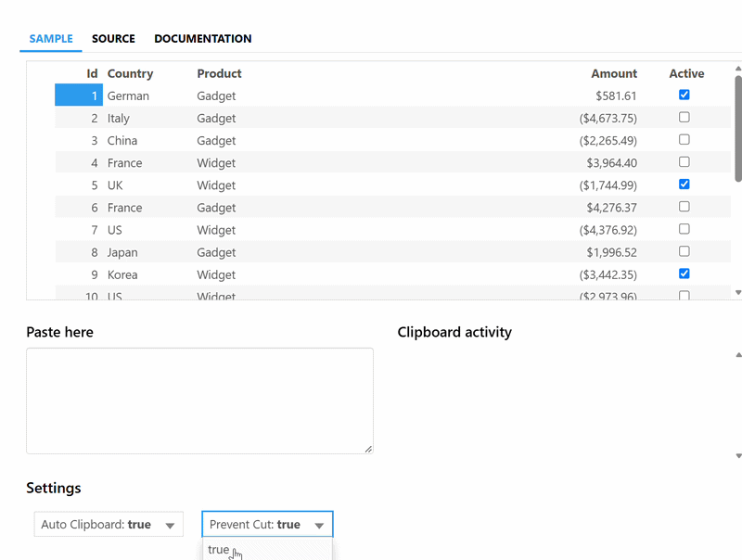Click Clipboard activity scroll down arrow

(x=738, y=456)
